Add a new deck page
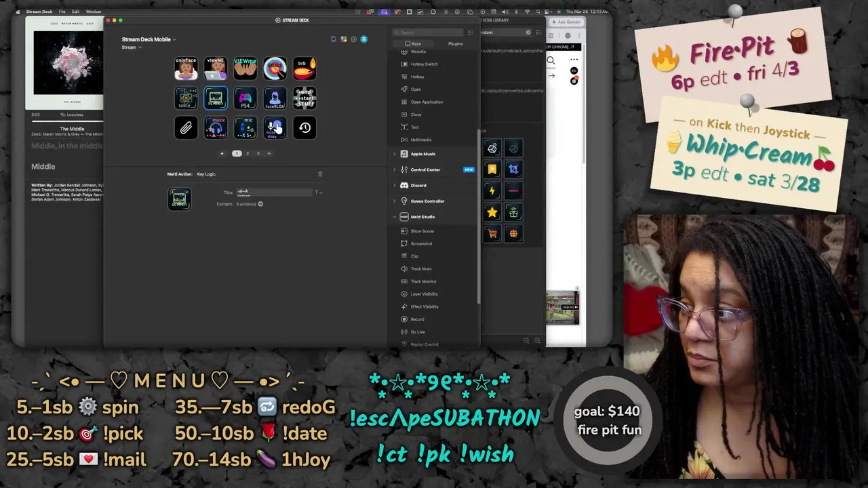The width and height of the screenshot is (868, 488). point(269,153)
